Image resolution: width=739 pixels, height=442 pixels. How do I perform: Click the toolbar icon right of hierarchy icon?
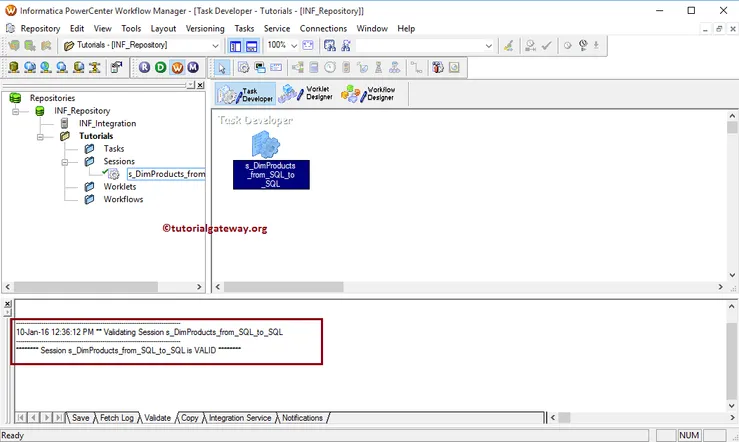pos(416,67)
